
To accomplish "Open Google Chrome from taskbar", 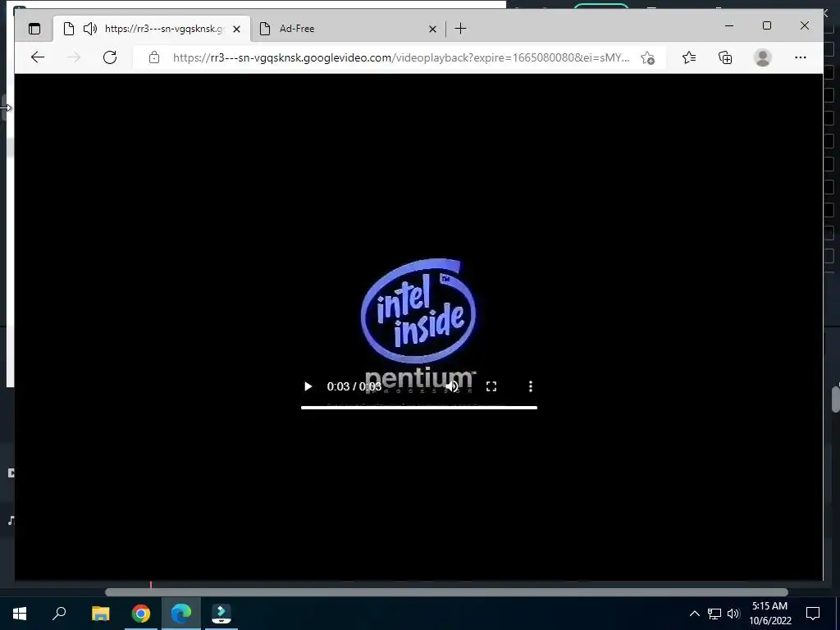I will (x=141, y=614).
